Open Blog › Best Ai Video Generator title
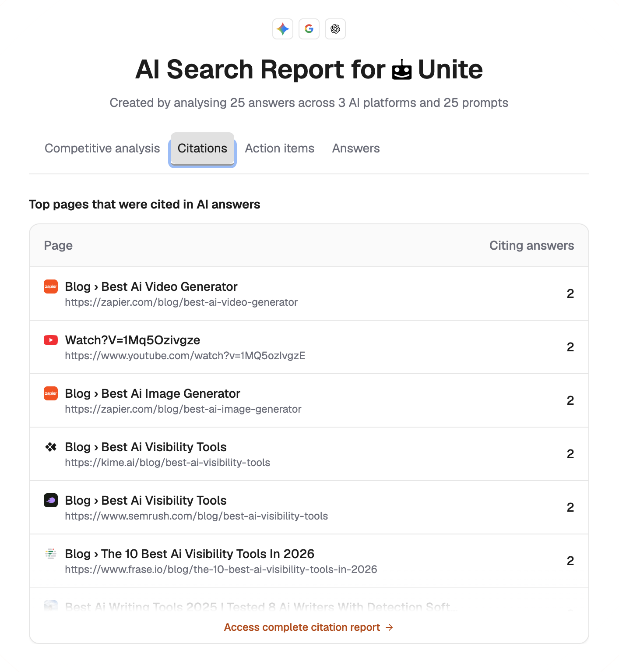Viewport: 619px width, 672px height. click(x=151, y=286)
